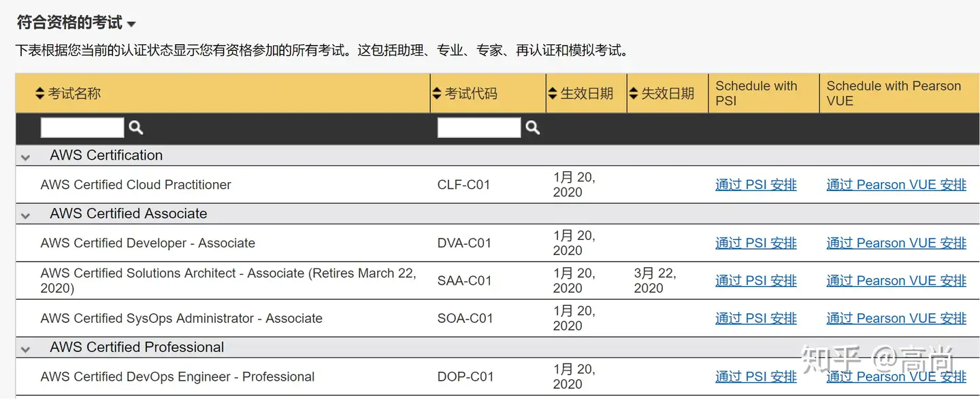Sort table by 失效日期 column icon
Screen dimensions: 980x399
click(x=634, y=94)
